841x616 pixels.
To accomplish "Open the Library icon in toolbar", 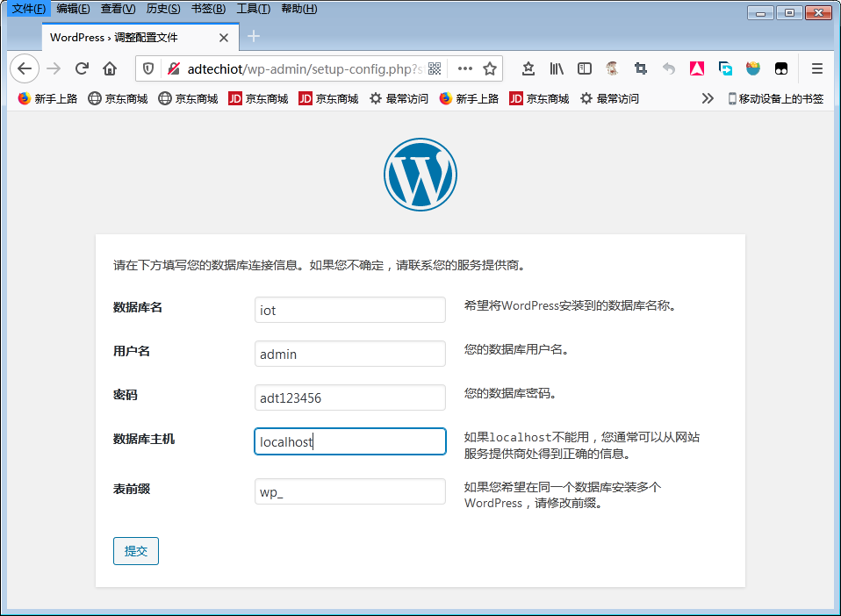I will 557,68.
